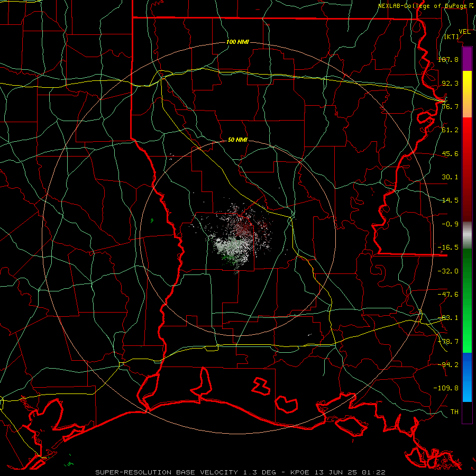Viewport: 476px width, 476px height.
Task: Pick the blue segment of velocity color bar
Action: click(x=467, y=364)
